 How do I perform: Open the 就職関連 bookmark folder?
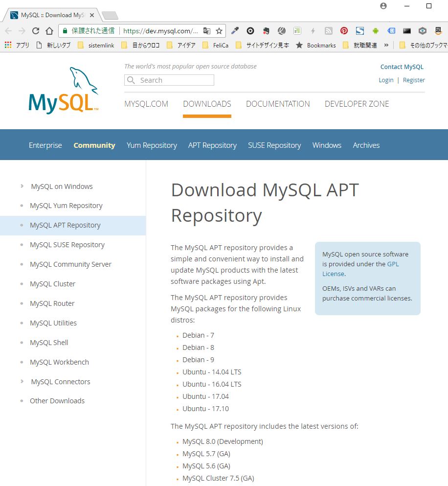point(359,45)
